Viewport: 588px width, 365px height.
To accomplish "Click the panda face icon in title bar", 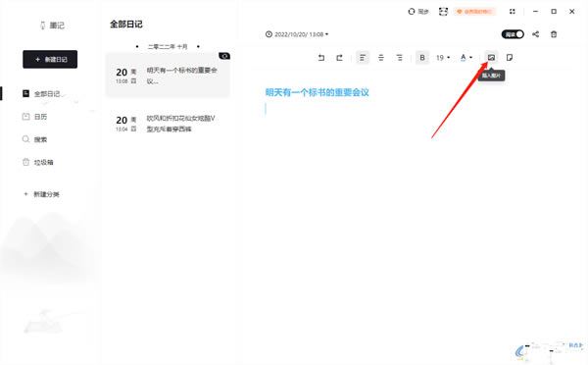I will click(x=443, y=12).
